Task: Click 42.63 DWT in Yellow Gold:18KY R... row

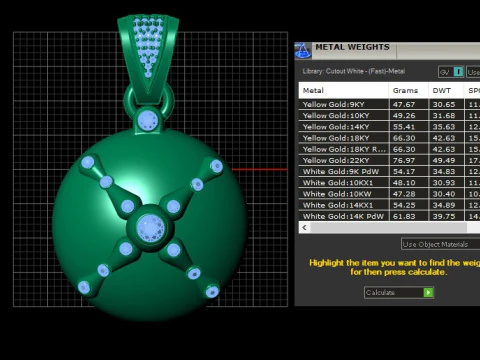Action: tap(446, 149)
